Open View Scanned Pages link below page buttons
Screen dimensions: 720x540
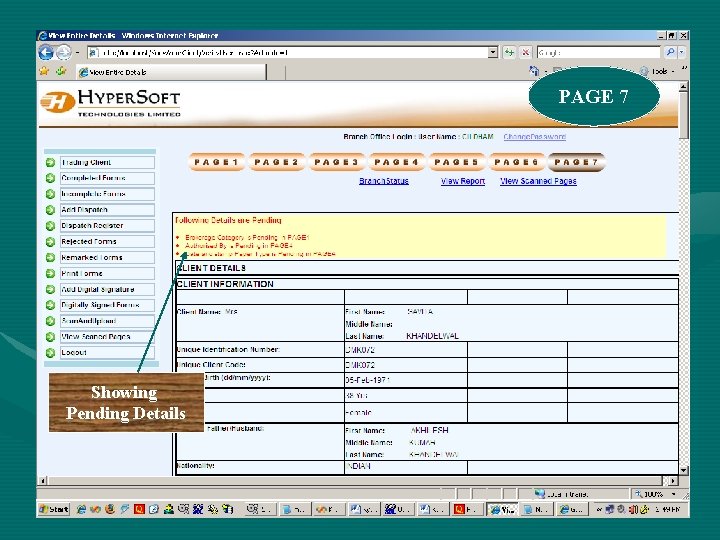tap(538, 181)
